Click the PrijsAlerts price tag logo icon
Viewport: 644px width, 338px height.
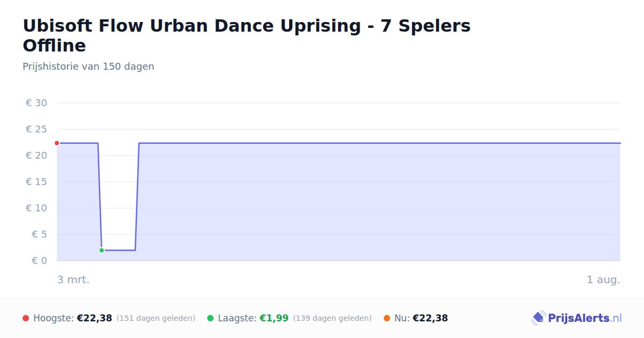[538, 318]
